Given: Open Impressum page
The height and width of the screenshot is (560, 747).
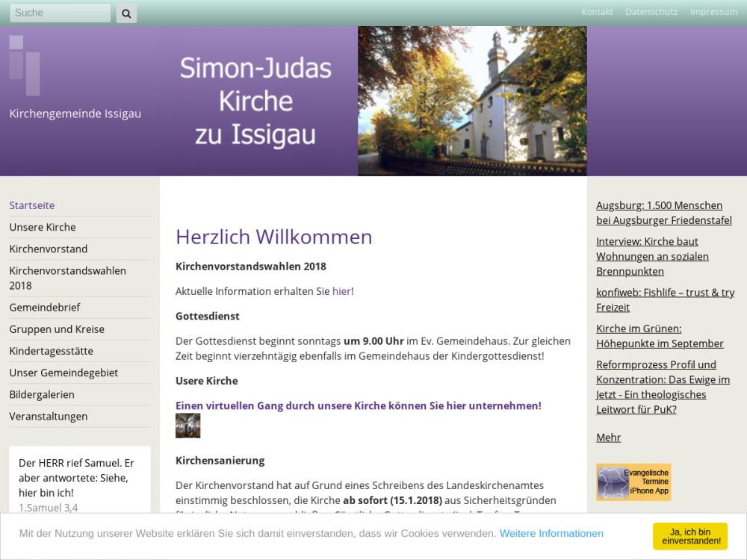Looking at the screenshot, I should 713,12.
